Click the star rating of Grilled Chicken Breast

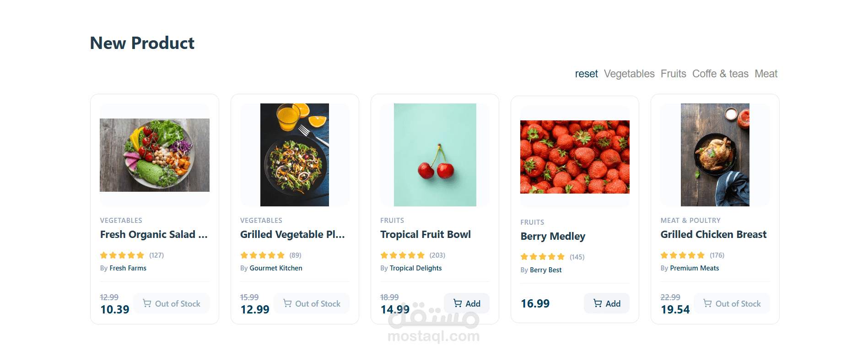pos(682,255)
